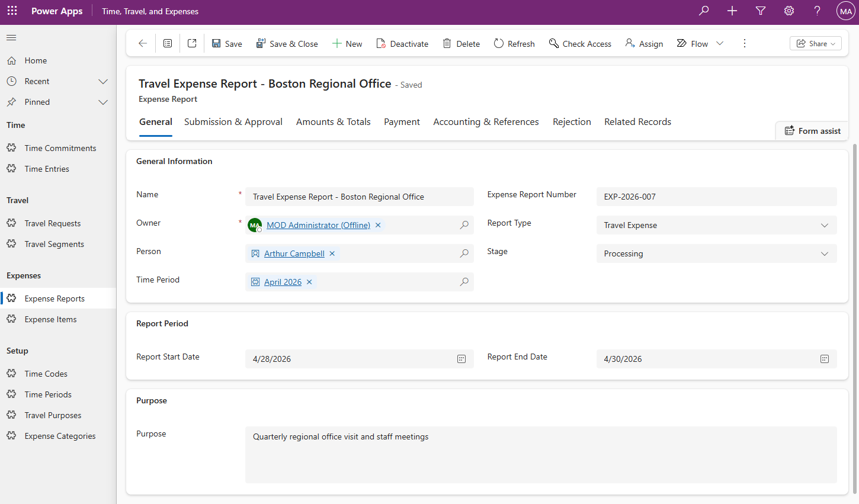
Task: Open Travel Segments in sidebar
Action: tap(58, 244)
